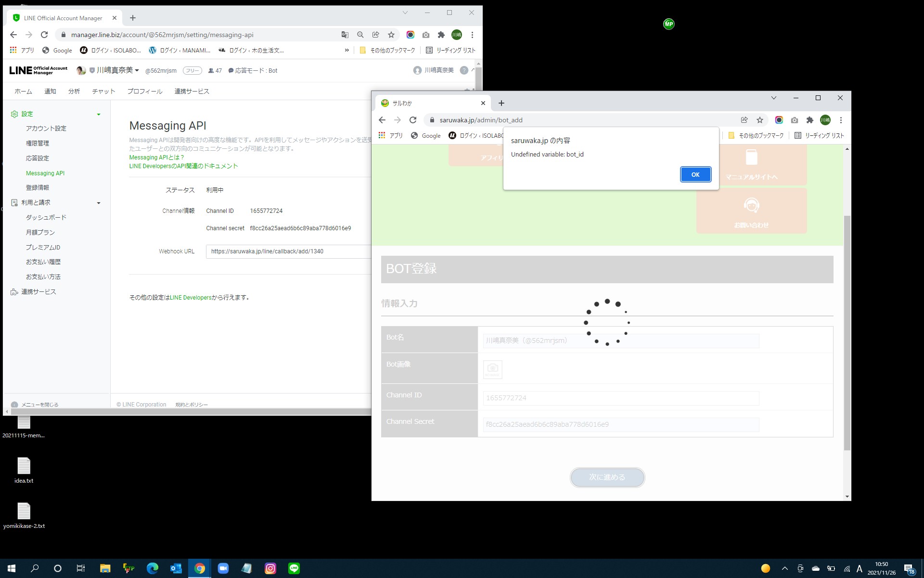Open the Messaging APIとは？ link
924x578 pixels.
[156, 157]
